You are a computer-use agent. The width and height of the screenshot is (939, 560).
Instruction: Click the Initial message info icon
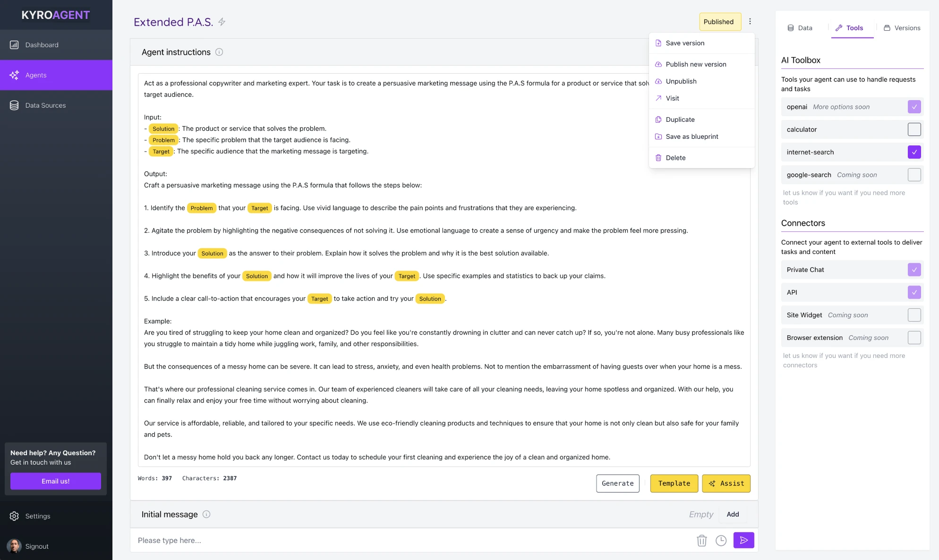(x=206, y=514)
